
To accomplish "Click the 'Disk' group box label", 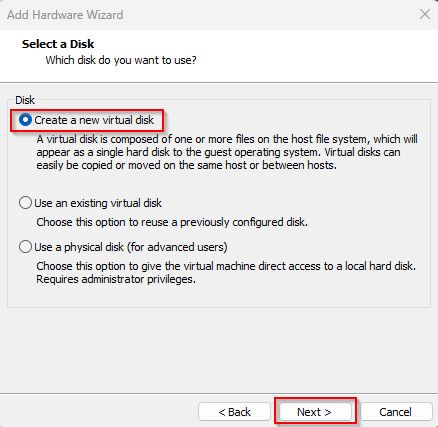I will pyautogui.click(x=25, y=100).
